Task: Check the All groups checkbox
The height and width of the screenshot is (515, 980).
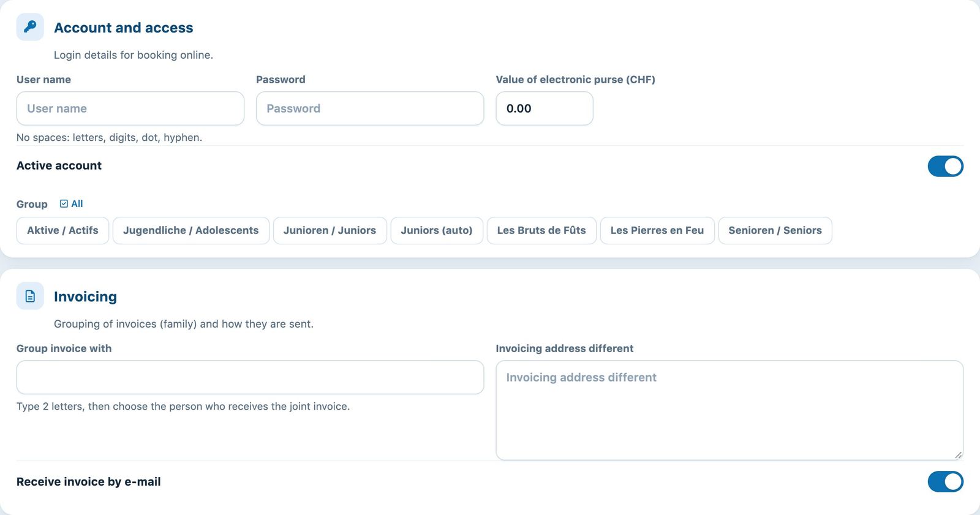Action: tap(64, 204)
